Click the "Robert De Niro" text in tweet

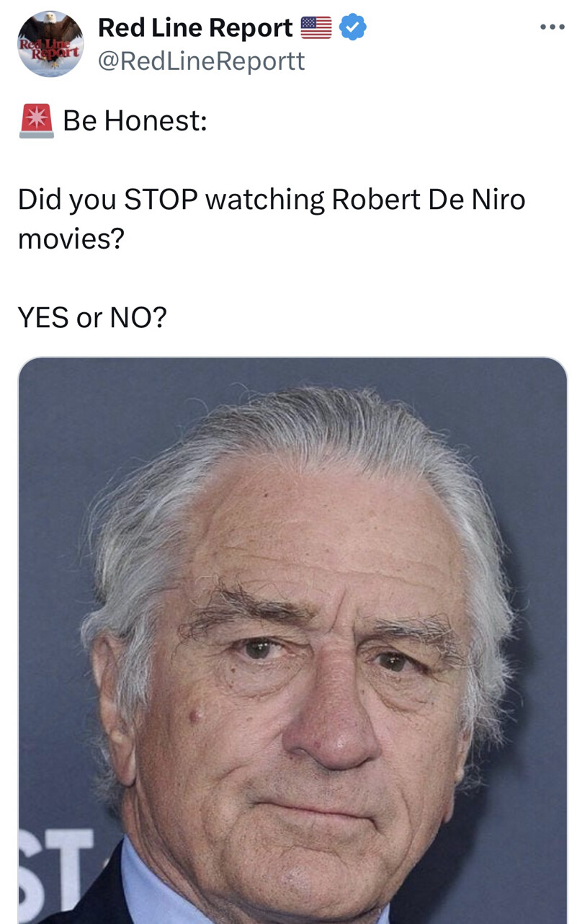429,200
